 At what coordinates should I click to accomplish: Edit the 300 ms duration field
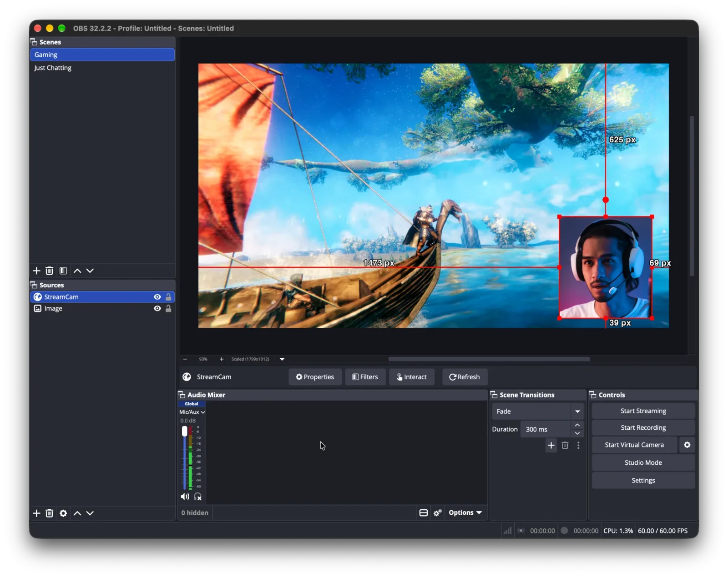pyautogui.click(x=546, y=429)
